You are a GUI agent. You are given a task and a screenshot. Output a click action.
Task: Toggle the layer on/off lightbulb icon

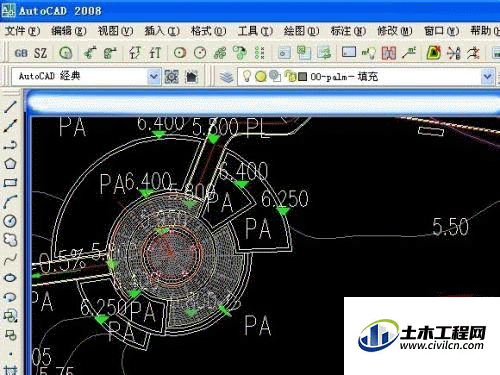coord(246,76)
